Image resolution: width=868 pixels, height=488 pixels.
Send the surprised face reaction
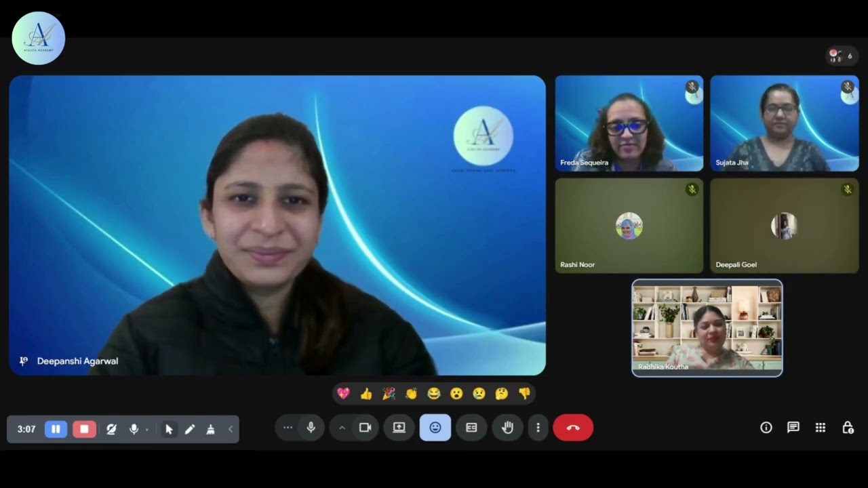456,394
